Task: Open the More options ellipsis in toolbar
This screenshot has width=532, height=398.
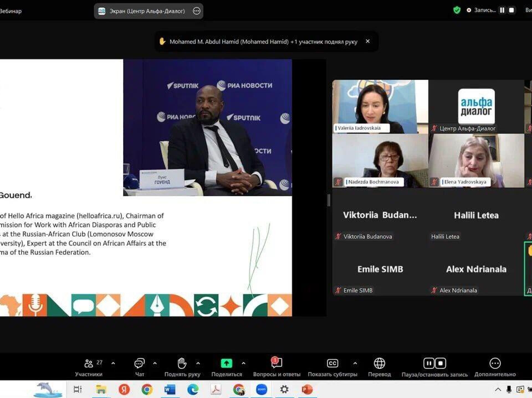Action: [x=495, y=363]
